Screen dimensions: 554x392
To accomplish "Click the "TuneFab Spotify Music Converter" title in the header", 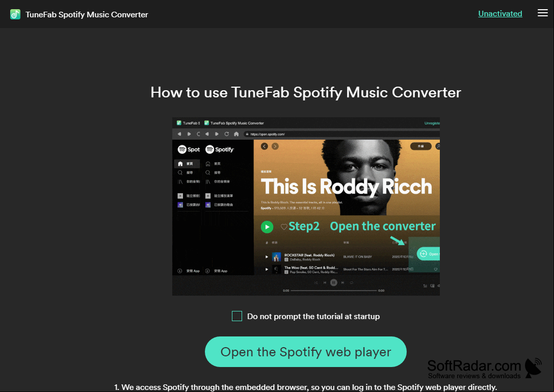I will coord(87,14).
